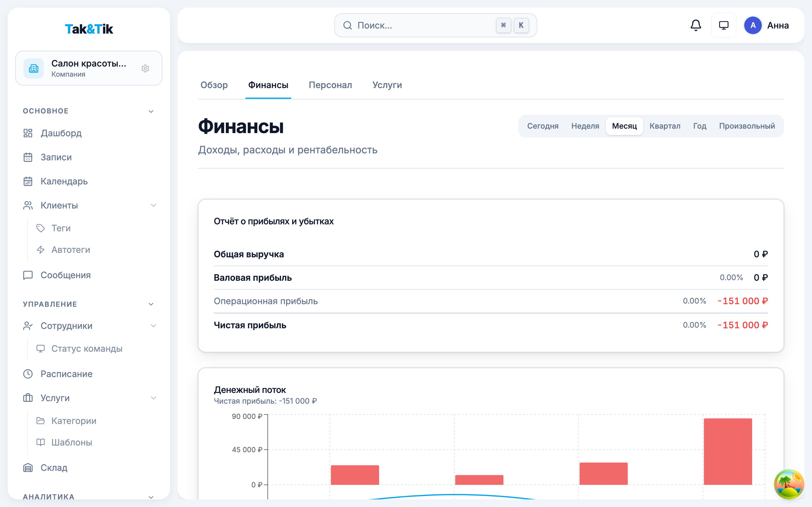
Task: Open Автотеги sidebar item
Action: 70,250
